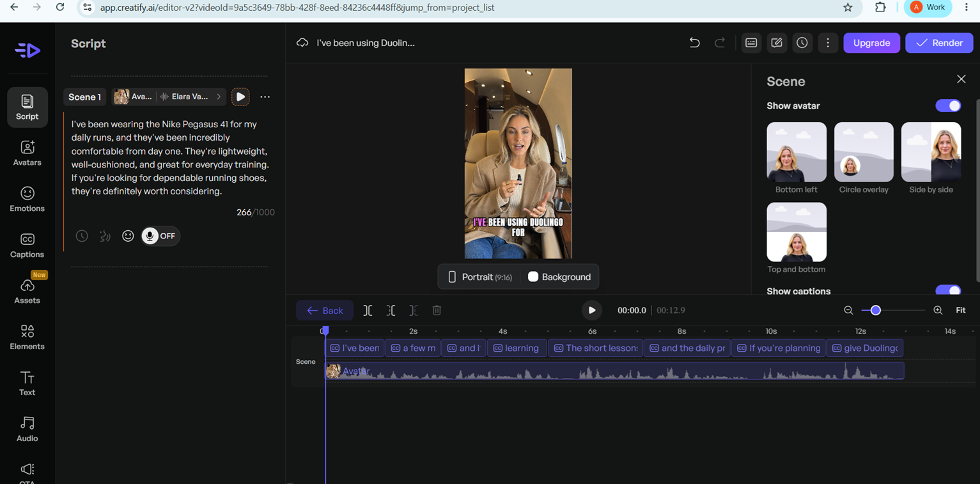The width and height of the screenshot is (980, 484).
Task: Click the Back button in timeline
Action: point(325,311)
